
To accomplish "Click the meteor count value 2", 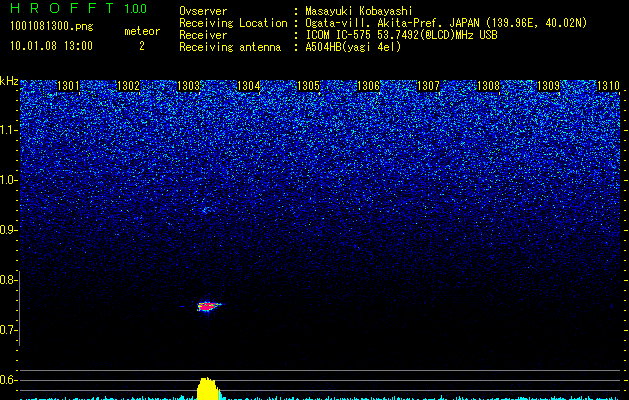I will tap(142, 46).
